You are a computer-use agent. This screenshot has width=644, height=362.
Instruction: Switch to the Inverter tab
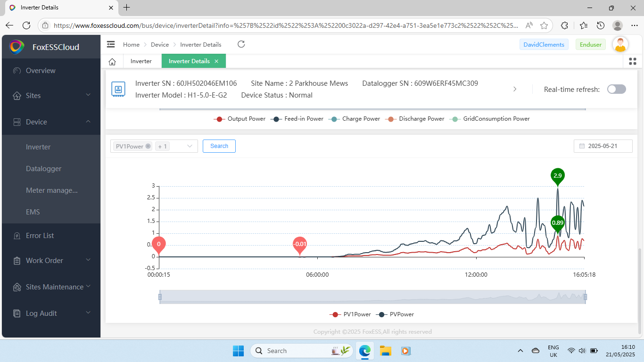141,61
